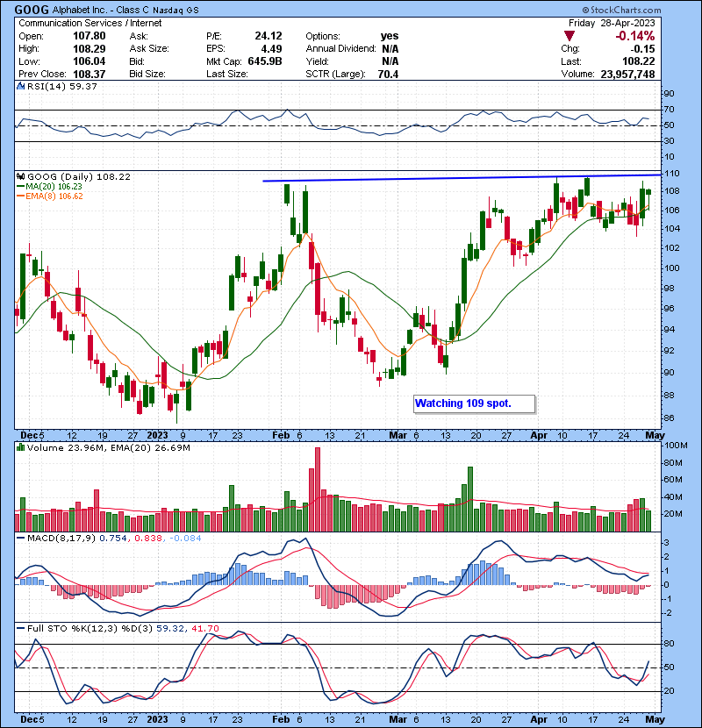702x728 pixels.
Task: Click the 'Annual Dividend:' label
Action: [x=340, y=49]
